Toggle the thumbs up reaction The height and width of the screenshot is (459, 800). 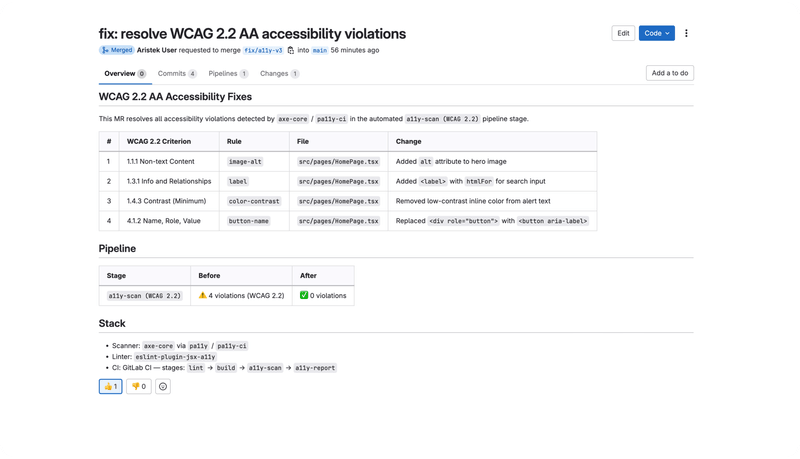click(111, 387)
